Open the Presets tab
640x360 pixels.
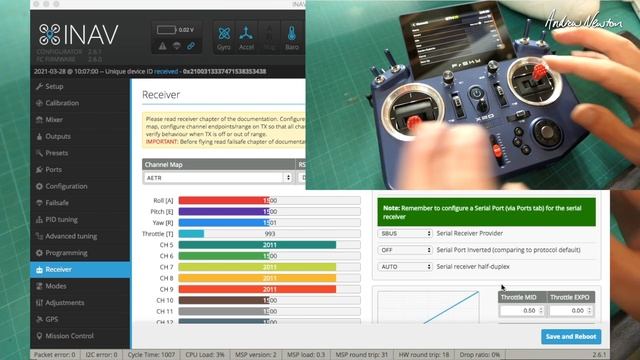coord(80,153)
